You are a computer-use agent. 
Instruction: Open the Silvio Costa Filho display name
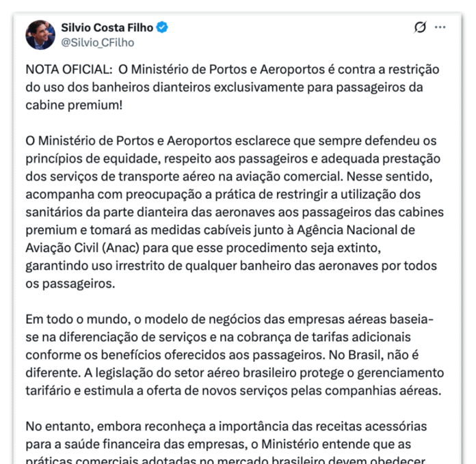click(x=107, y=28)
